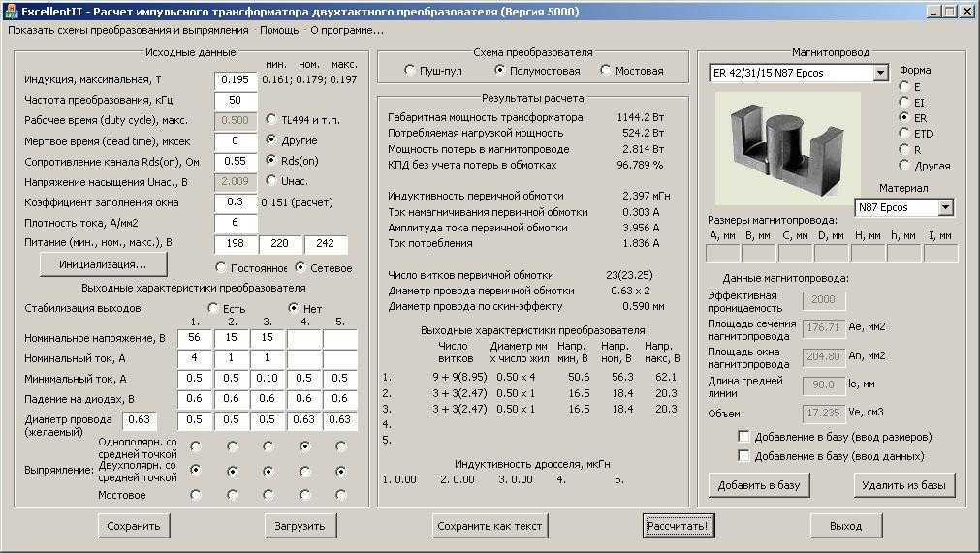This screenshot has height=553, width=980.
Task: Click the 'Габаритная мощность трансформатора' value 1144.2 Вт
Action: point(641,117)
